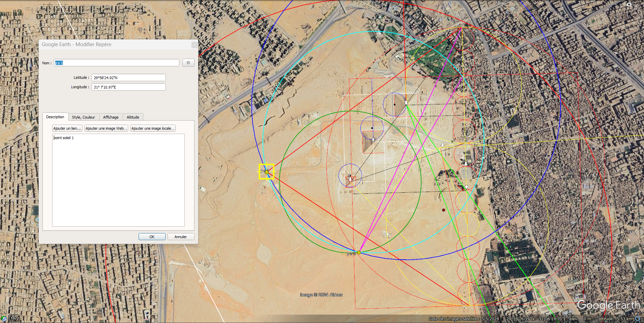Click the satellite imagery date 5/5/2024
This screenshot has height=323, width=644.
[x=490, y=319]
